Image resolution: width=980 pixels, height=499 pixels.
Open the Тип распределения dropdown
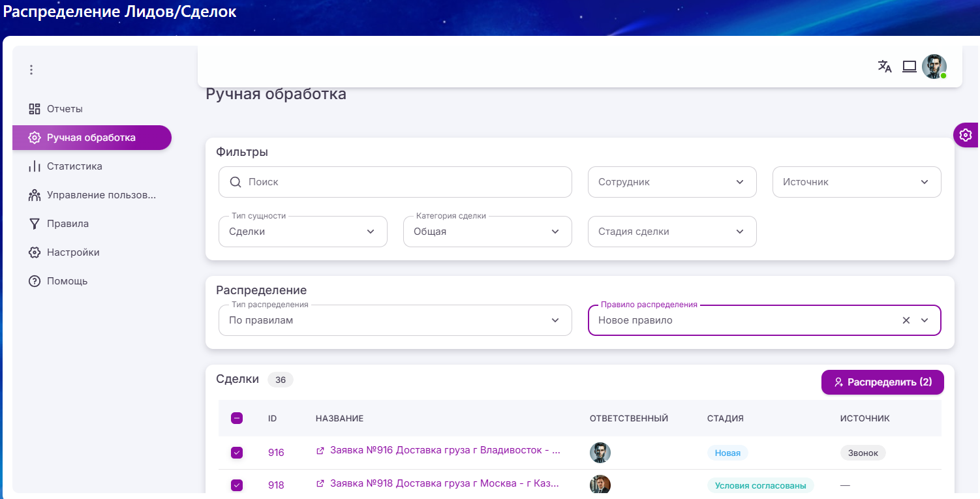point(395,320)
